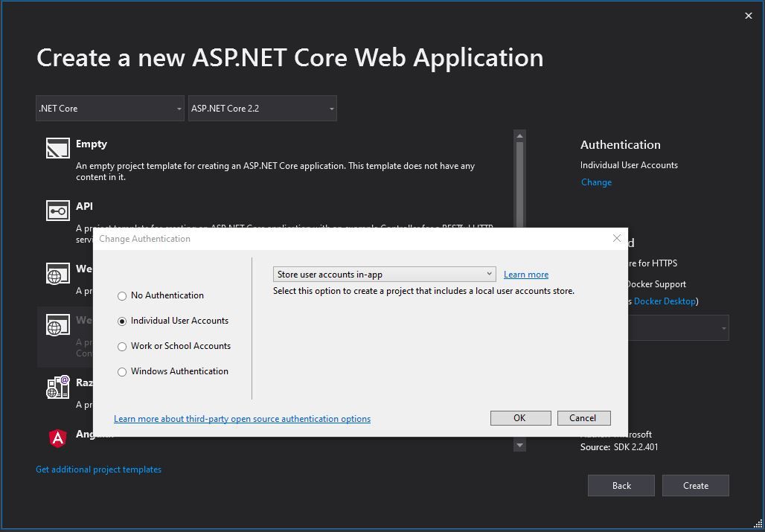Viewport: 765px width, 532px height.
Task: Select the API template icon
Action: click(58, 211)
